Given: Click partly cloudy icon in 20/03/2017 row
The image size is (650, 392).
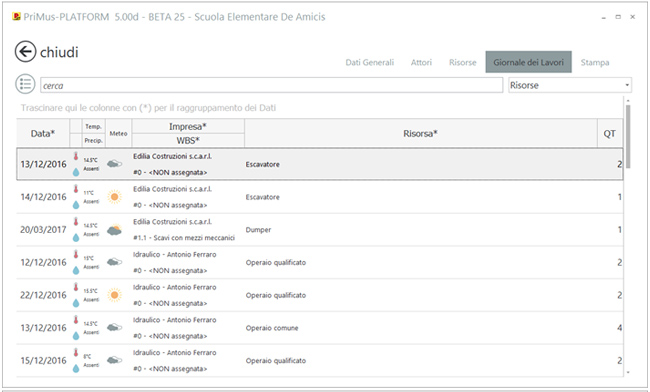Looking at the screenshot, I should pyautogui.click(x=114, y=230).
